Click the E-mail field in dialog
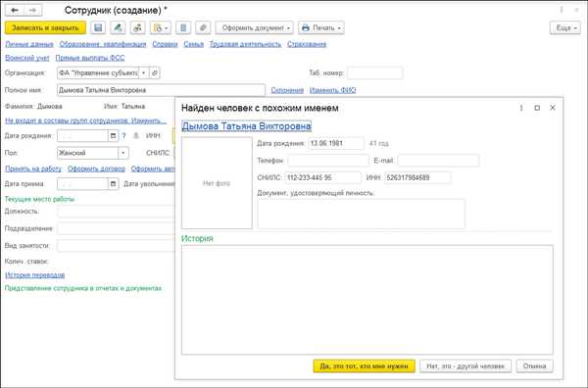The height and width of the screenshot is (388, 588). (x=438, y=161)
